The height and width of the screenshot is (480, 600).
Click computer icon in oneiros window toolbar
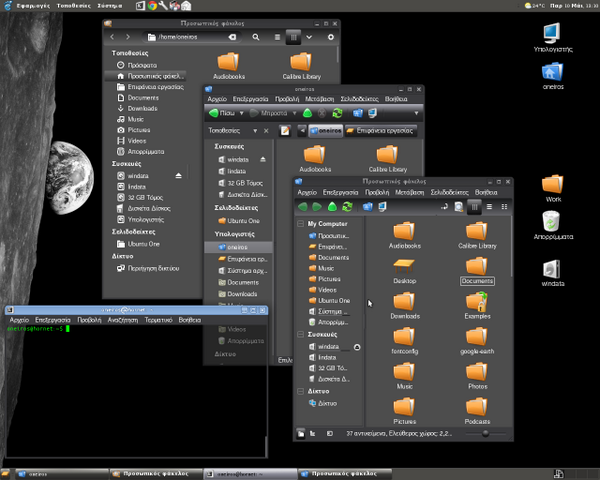click(372, 113)
